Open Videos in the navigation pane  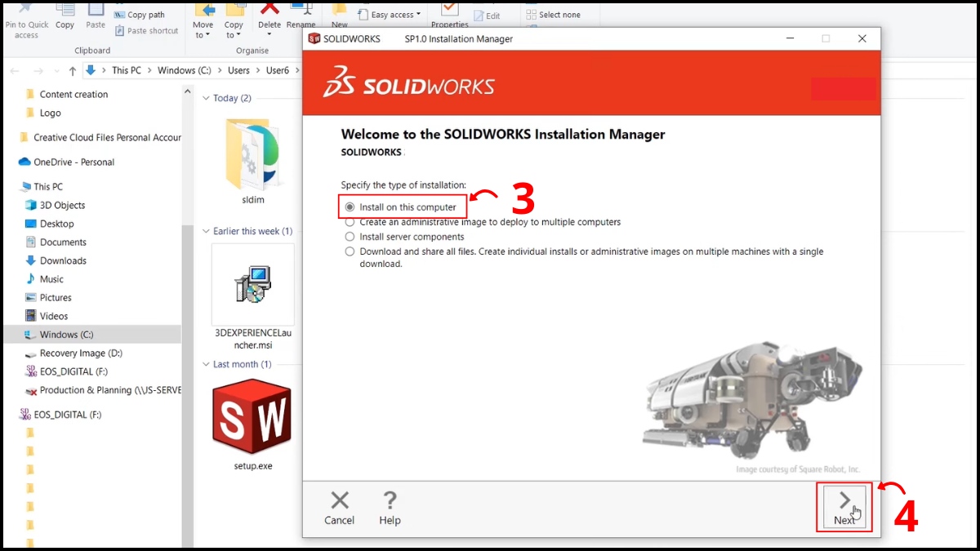click(x=54, y=316)
